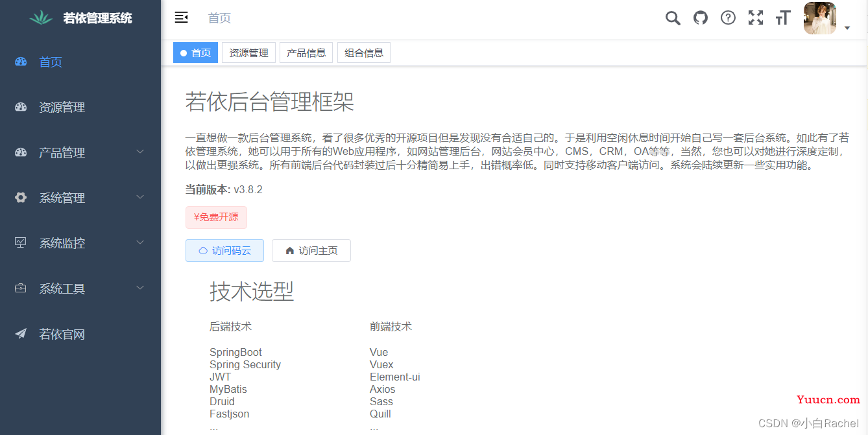Click Fastjson in the backend list

229,414
